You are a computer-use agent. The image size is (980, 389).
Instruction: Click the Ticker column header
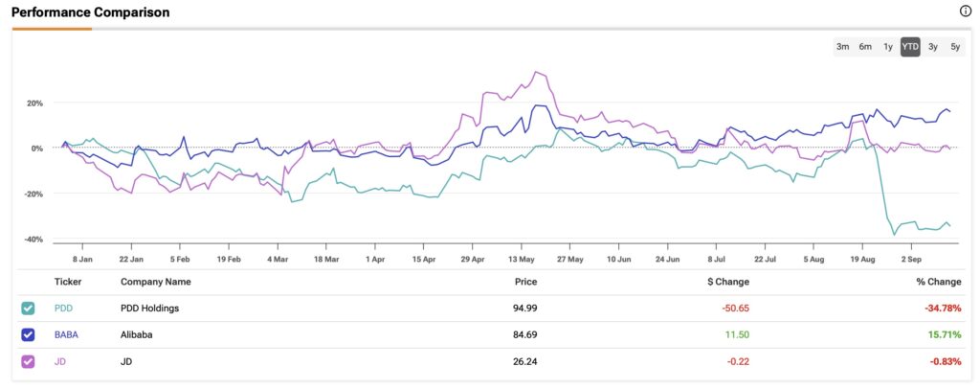point(68,282)
